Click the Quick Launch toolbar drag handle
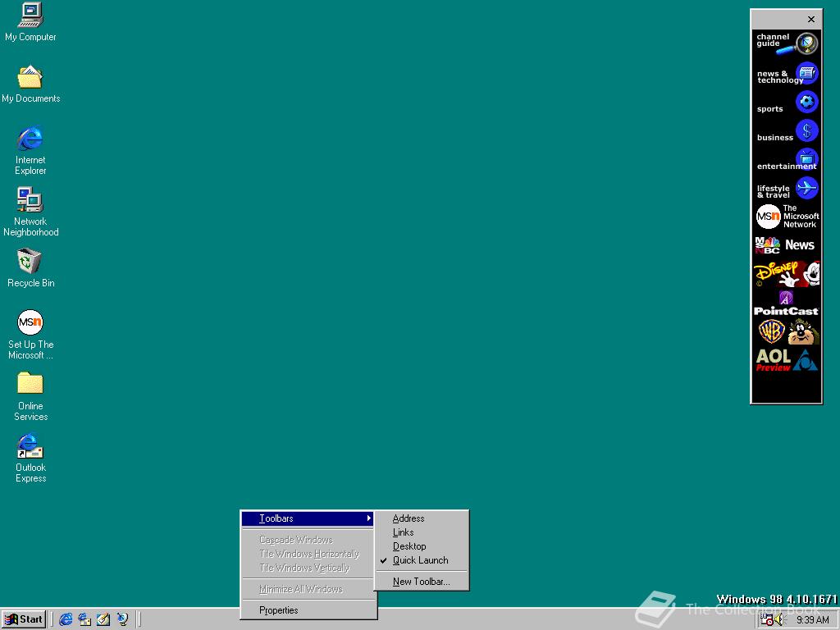This screenshot has height=630, width=840. pos(52,619)
